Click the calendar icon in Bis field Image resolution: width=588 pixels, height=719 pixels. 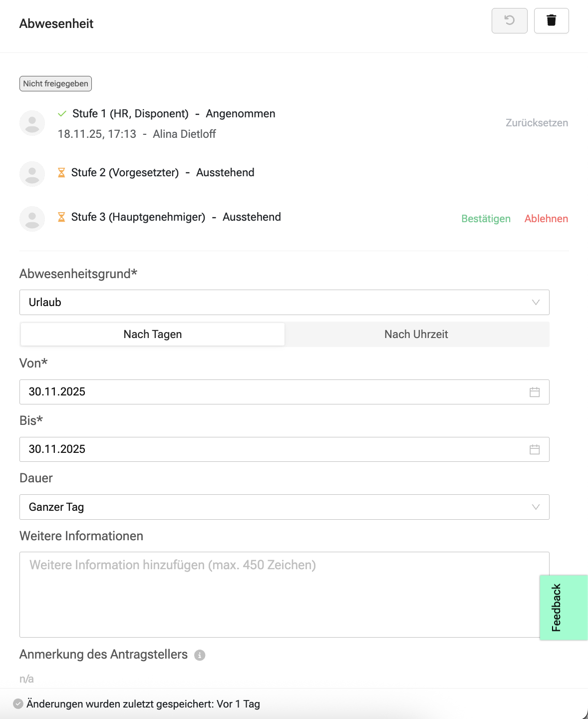point(535,449)
